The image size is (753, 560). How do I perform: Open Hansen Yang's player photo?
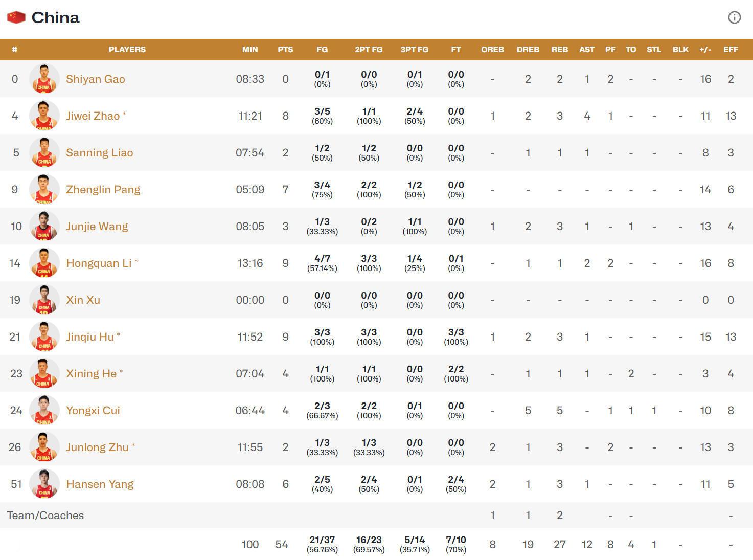click(44, 484)
